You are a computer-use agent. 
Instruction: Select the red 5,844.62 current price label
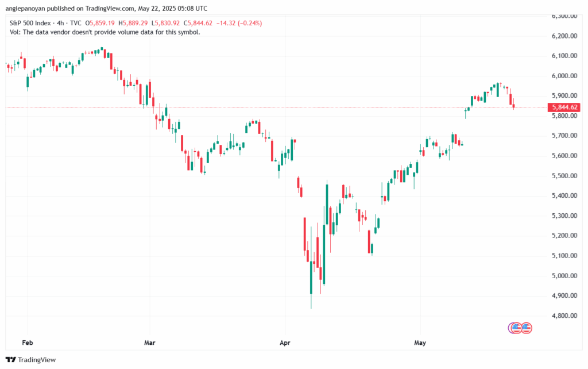click(564, 107)
